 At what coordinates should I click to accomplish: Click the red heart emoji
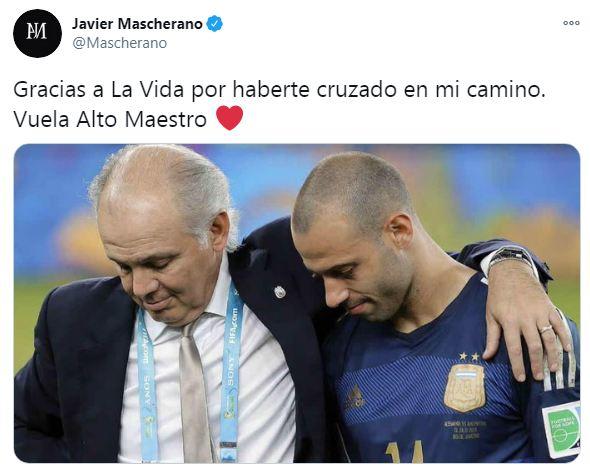click(230, 118)
